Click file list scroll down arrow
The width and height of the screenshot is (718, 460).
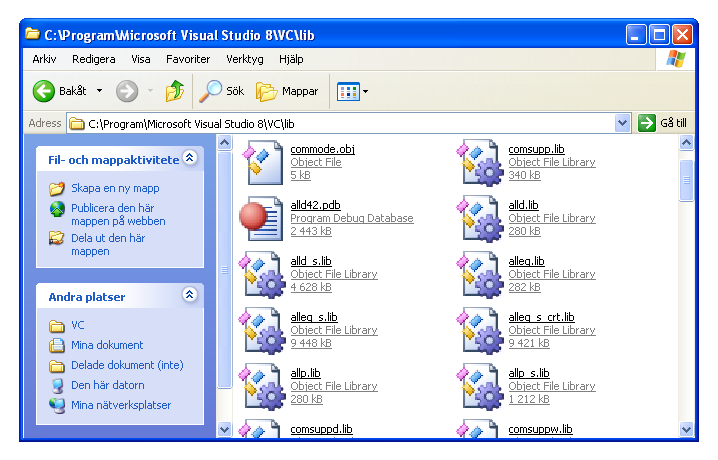click(686, 429)
